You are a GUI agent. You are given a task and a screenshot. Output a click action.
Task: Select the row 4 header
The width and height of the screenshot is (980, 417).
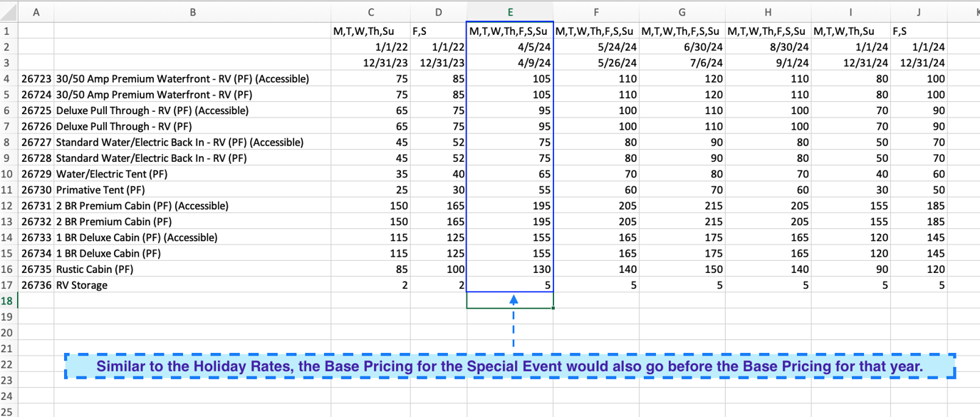click(x=8, y=78)
